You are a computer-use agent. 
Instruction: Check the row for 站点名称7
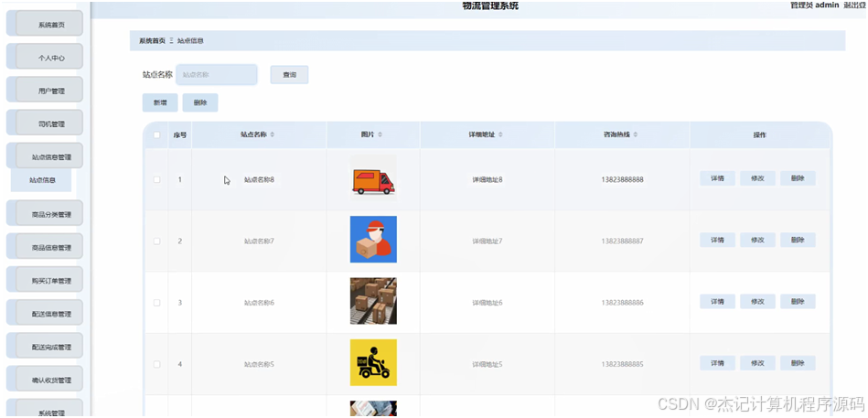(156, 241)
